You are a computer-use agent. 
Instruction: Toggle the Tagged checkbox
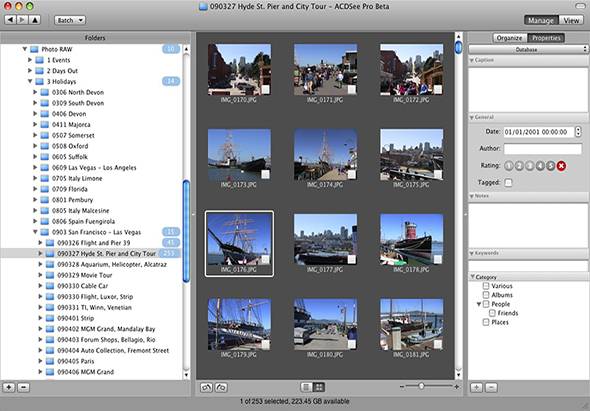coord(508,183)
